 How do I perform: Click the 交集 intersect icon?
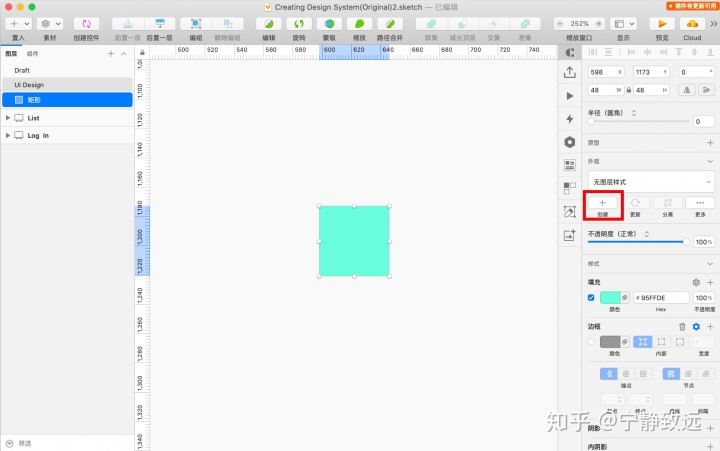[494, 24]
